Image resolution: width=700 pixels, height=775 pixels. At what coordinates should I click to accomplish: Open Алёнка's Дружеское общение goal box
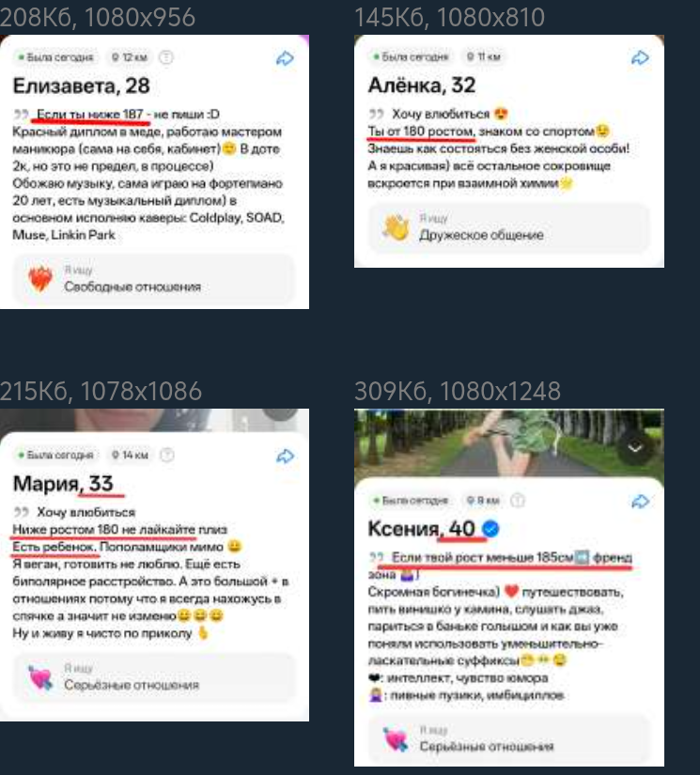(x=508, y=227)
